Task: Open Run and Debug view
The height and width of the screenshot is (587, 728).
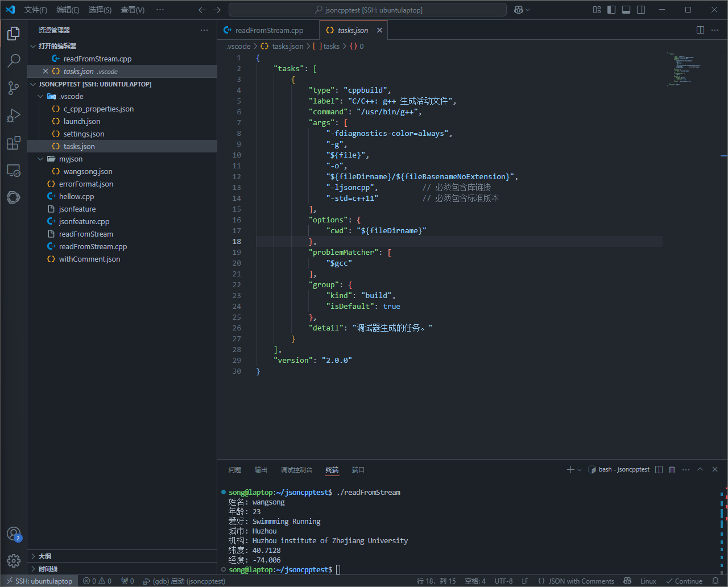Action: [14, 115]
